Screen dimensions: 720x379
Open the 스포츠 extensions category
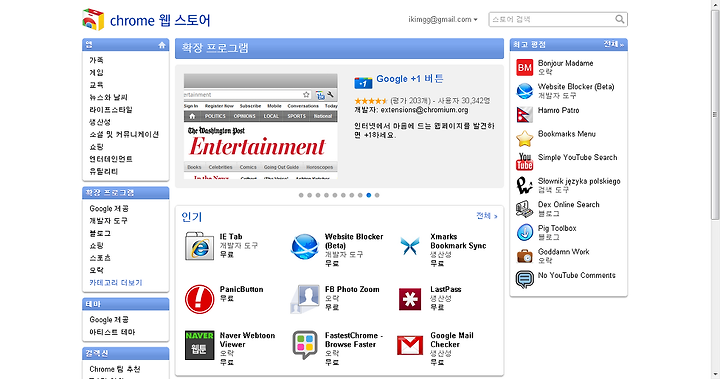point(100,258)
